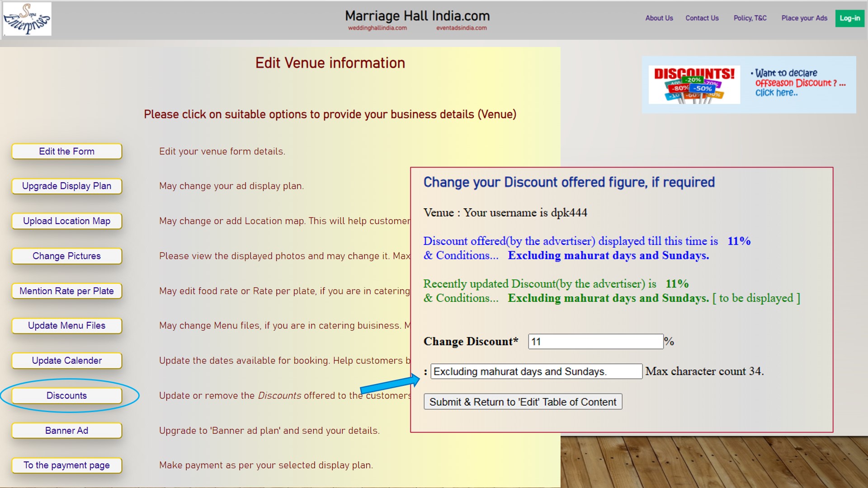Click 'Change your Discount offered figure' heading
Viewport: 868px width, 488px height.
coord(569,182)
